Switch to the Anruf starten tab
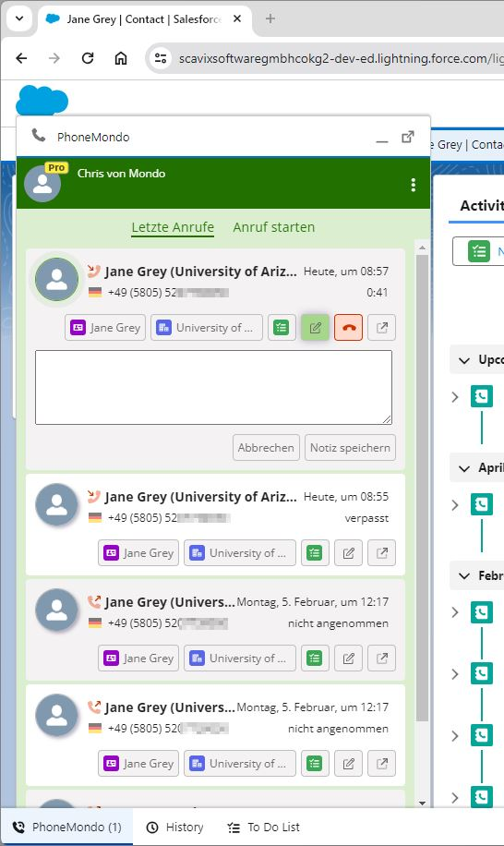The image size is (504, 846). pyautogui.click(x=274, y=227)
